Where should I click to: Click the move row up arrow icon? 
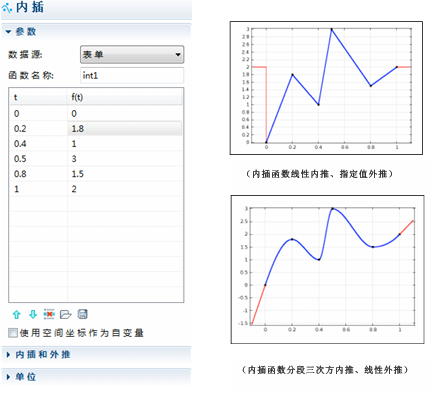pyautogui.click(x=16, y=314)
